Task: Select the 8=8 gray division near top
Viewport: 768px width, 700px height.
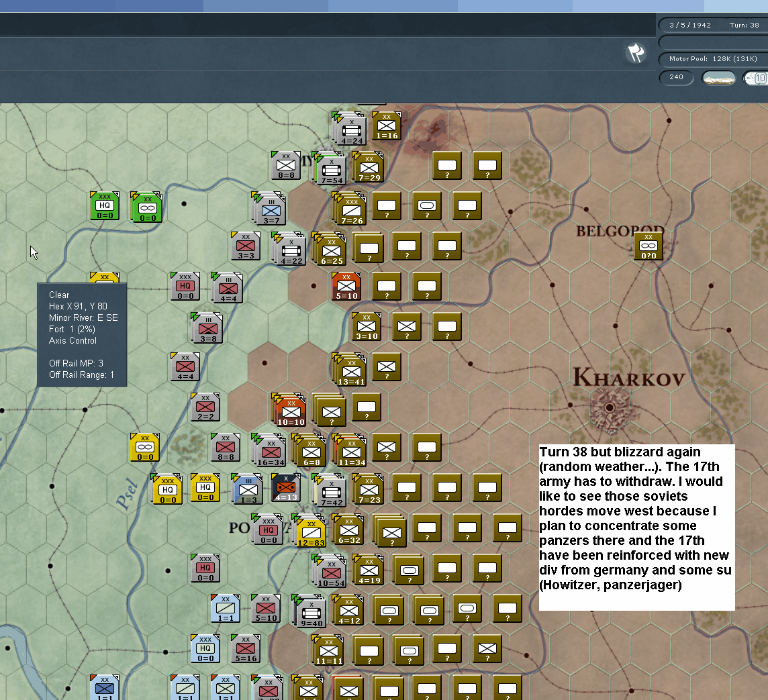Action: [x=285, y=166]
